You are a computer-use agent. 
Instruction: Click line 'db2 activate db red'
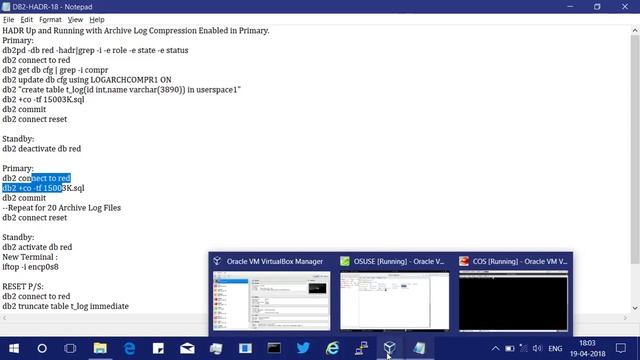click(37, 247)
